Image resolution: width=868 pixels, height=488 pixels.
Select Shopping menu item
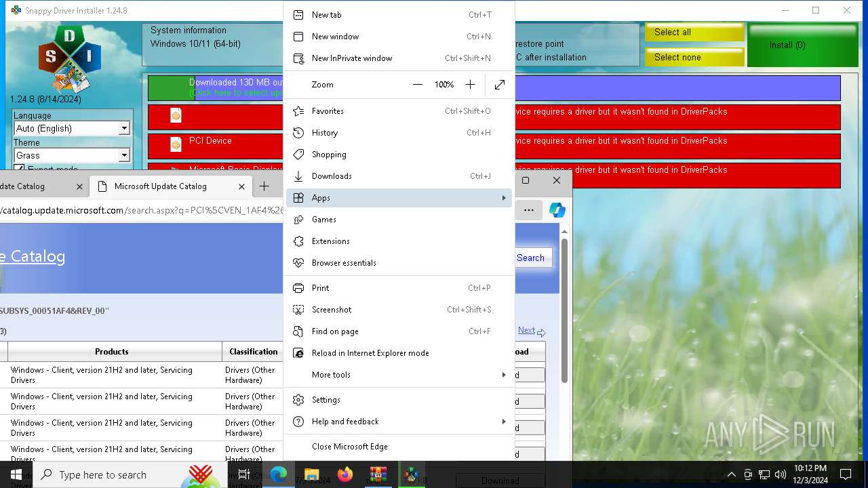(399, 155)
